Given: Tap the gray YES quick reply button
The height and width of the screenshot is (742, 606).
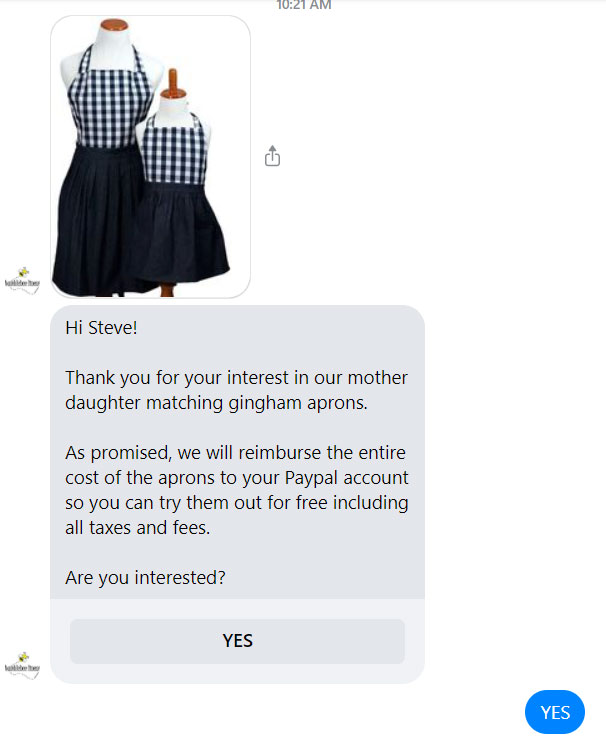Looking at the screenshot, I should tap(237, 641).
